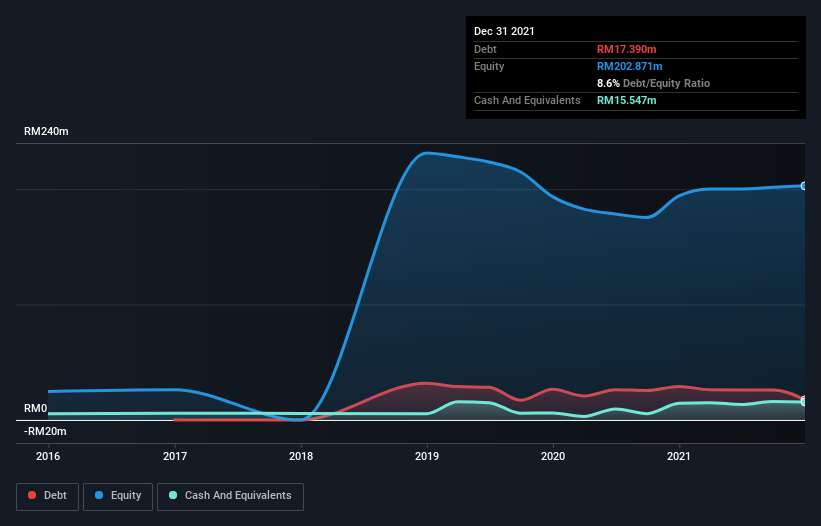This screenshot has height=526, width=821.
Task: Click the RM0 y-axis label
Action: [36, 408]
